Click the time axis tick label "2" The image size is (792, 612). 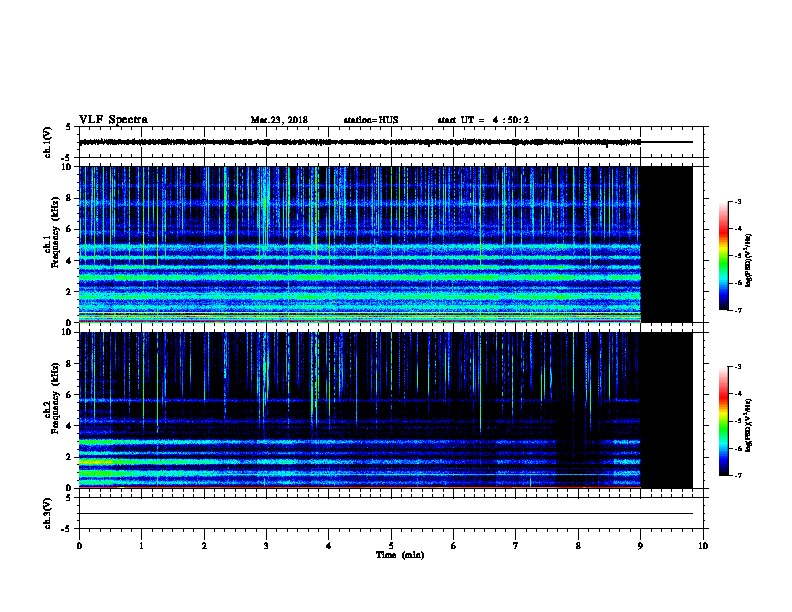[x=204, y=546]
